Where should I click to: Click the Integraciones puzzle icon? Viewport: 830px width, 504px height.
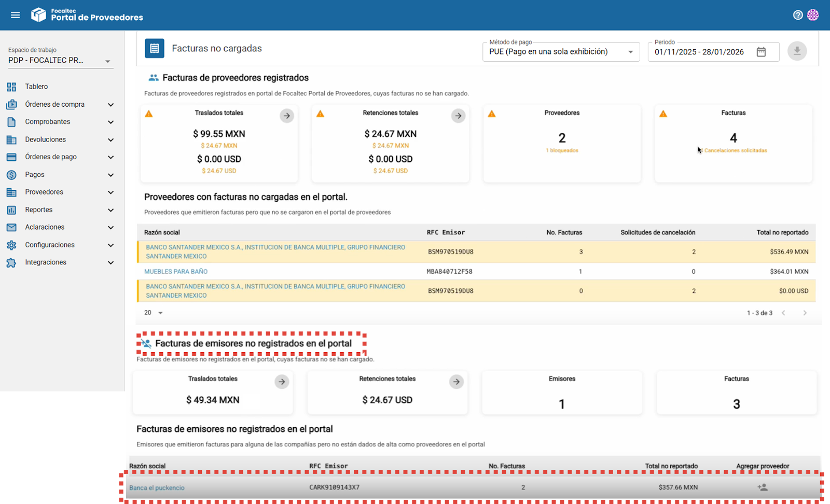pyautogui.click(x=11, y=262)
